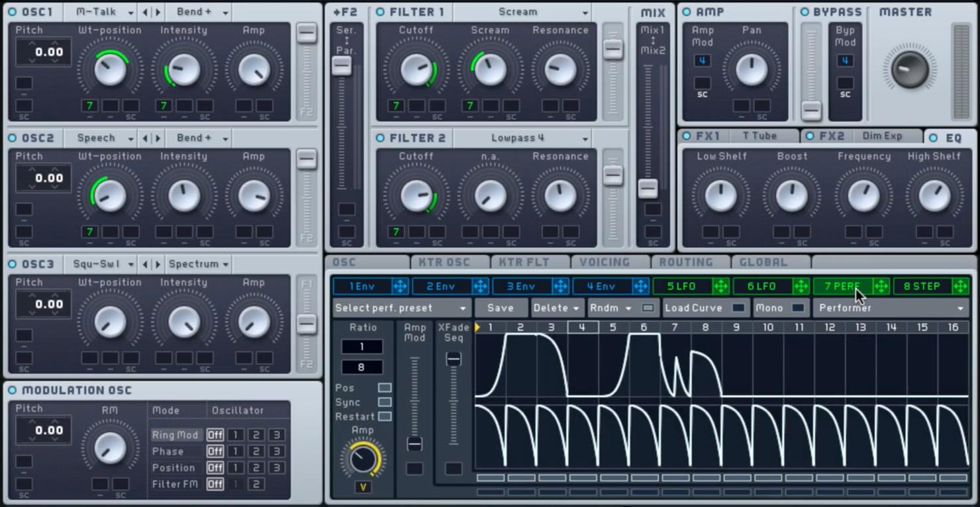Switch to GLOBAL tab
Screen dimensions: 980x507
click(770, 262)
